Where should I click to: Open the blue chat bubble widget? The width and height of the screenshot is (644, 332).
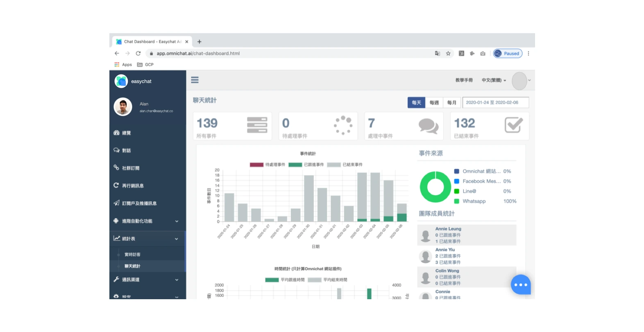(x=521, y=284)
